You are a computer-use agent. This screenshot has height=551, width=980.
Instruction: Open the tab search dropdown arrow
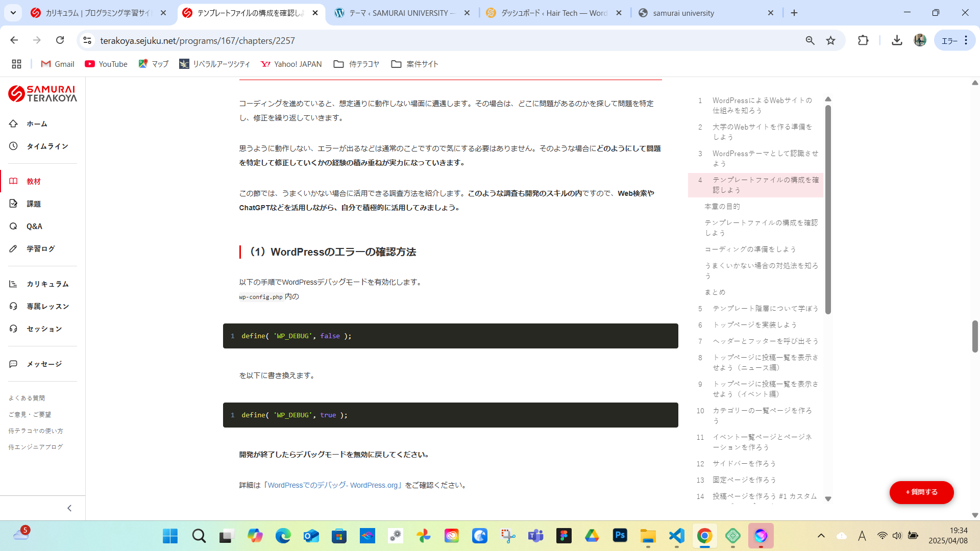(13, 13)
